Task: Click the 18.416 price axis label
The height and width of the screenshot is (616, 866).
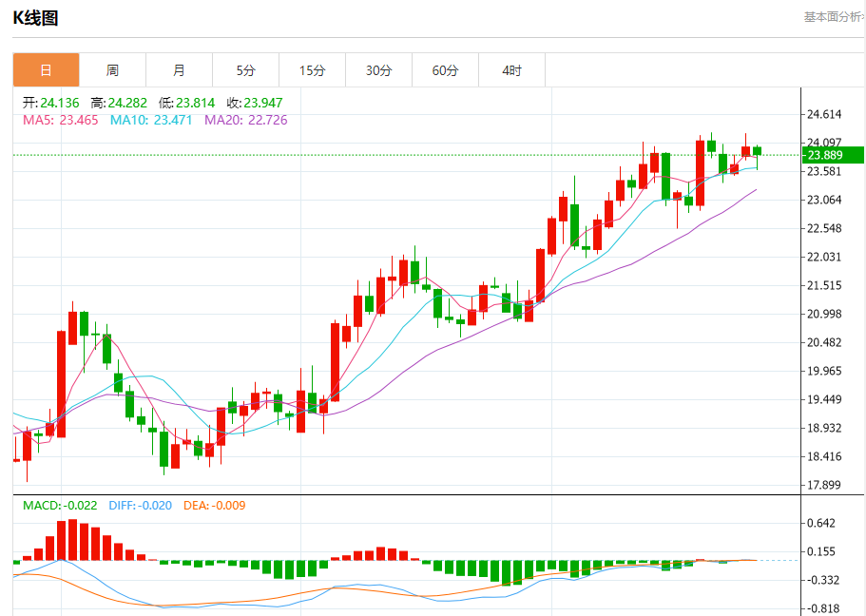Action: 824,456
